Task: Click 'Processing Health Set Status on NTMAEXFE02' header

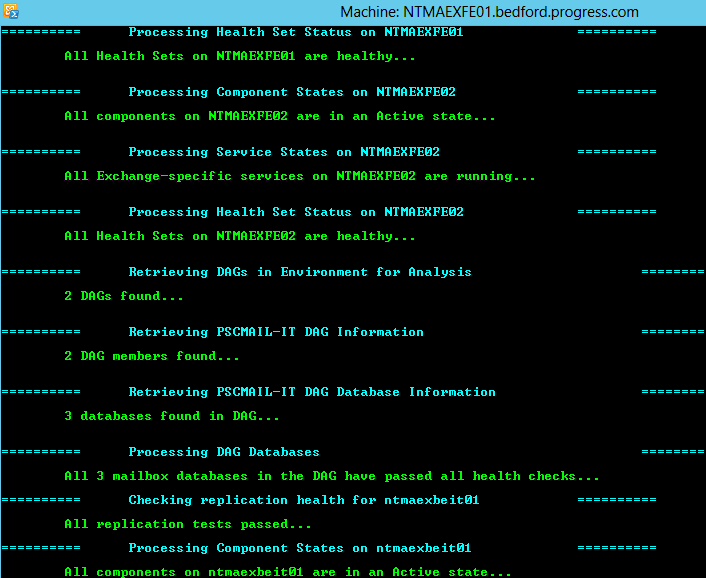Action: pos(295,212)
